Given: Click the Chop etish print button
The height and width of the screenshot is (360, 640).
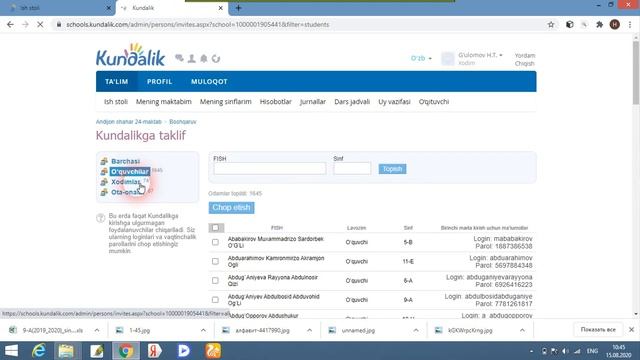Looking at the screenshot, I should [231, 208].
